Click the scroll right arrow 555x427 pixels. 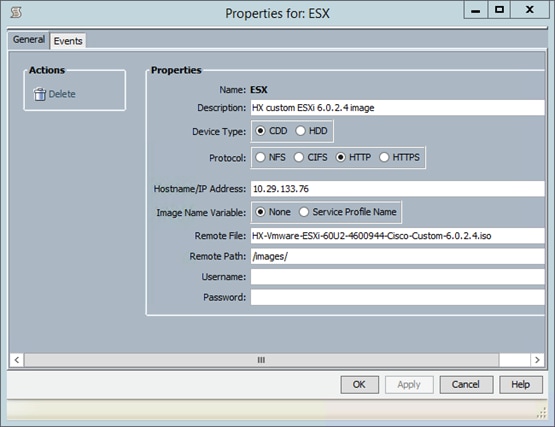point(537,360)
